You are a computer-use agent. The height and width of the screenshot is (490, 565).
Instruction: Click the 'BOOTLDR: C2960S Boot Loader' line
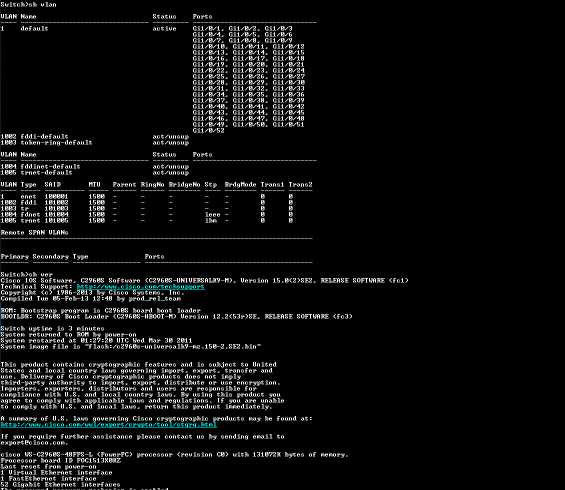[177, 317]
